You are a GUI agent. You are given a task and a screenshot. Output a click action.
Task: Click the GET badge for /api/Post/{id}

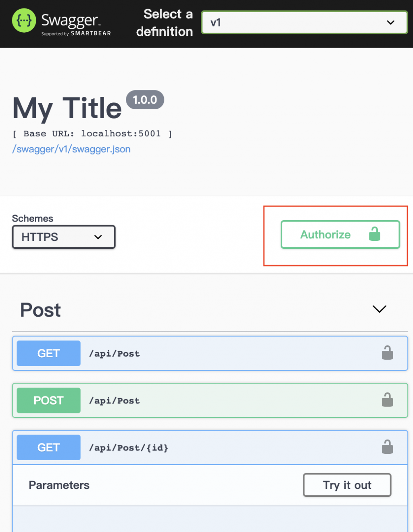click(48, 448)
